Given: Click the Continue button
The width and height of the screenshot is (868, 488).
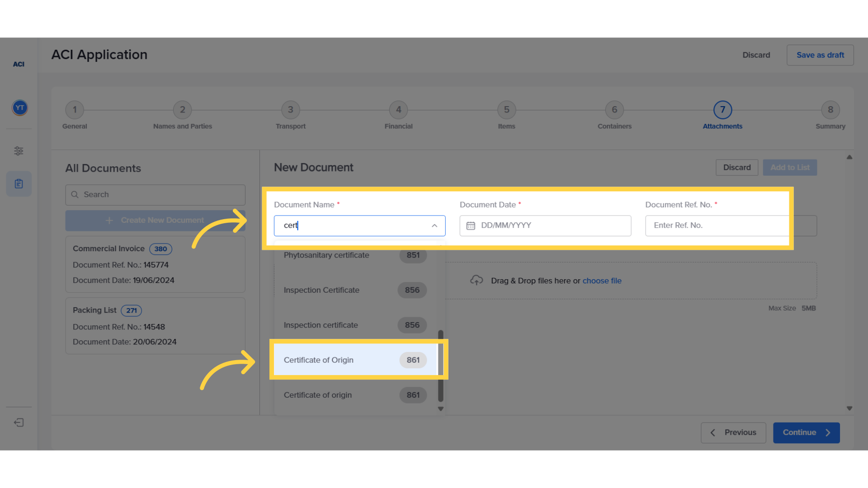Looking at the screenshot, I should (x=806, y=432).
